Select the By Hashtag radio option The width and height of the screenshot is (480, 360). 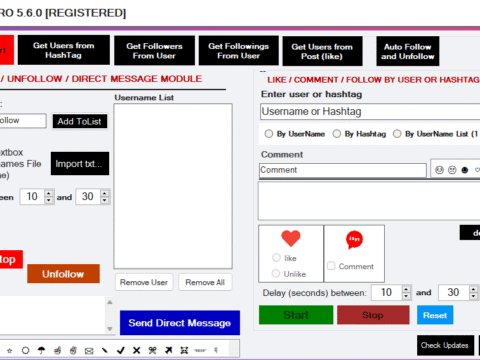(x=337, y=134)
